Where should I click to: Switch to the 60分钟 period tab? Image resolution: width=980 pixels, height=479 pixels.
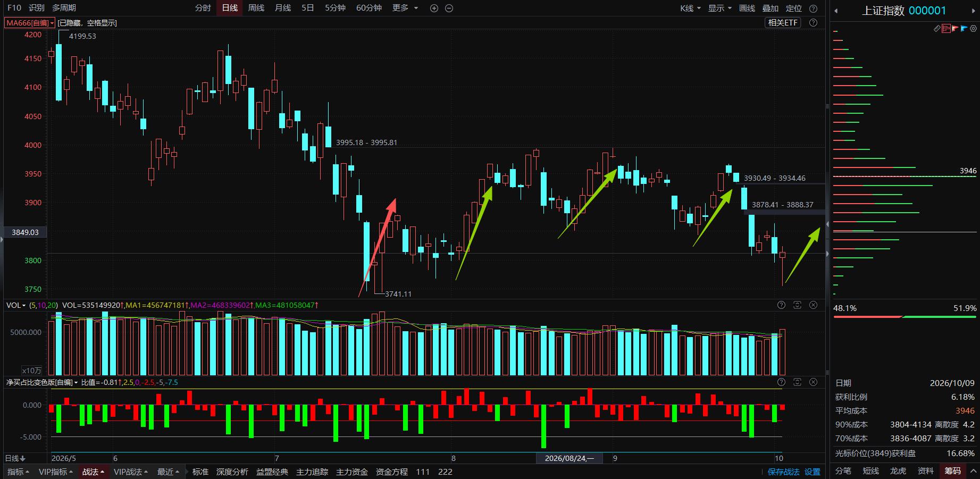[x=369, y=8]
